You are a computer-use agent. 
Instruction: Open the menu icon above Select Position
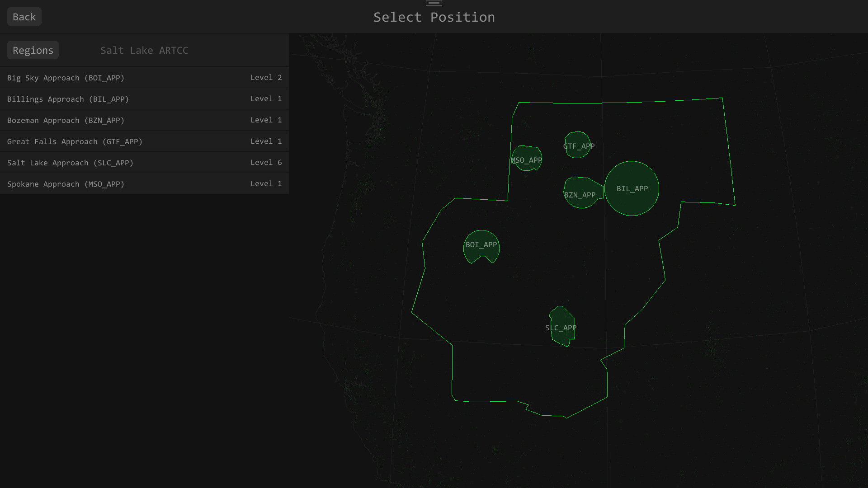coord(434,3)
